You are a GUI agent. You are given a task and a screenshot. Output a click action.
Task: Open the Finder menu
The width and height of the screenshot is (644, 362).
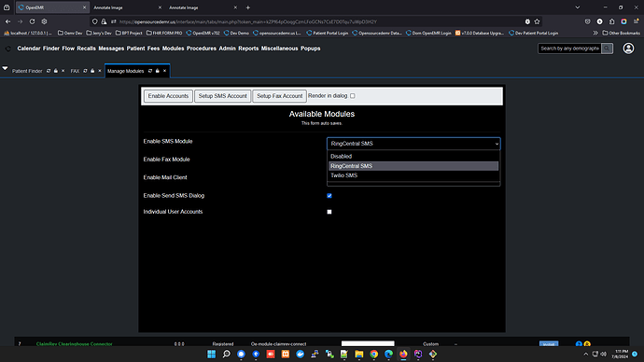point(51,49)
